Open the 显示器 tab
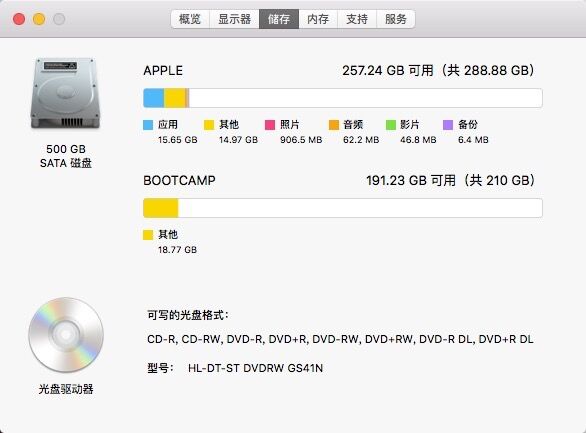Image resolution: width=586 pixels, height=433 pixels. click(234, 19)
